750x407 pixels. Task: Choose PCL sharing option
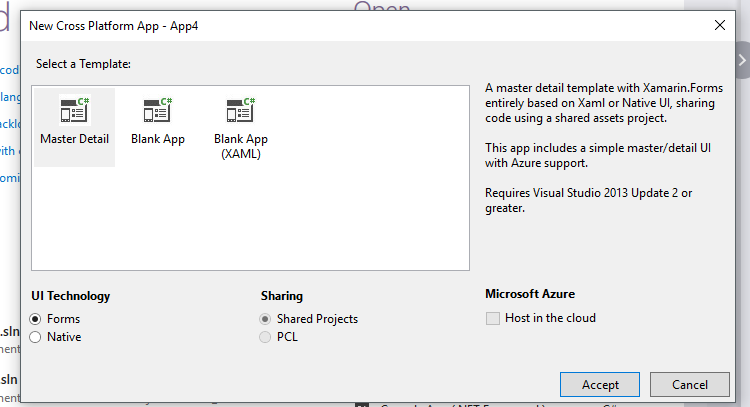[x=265, y=337]
